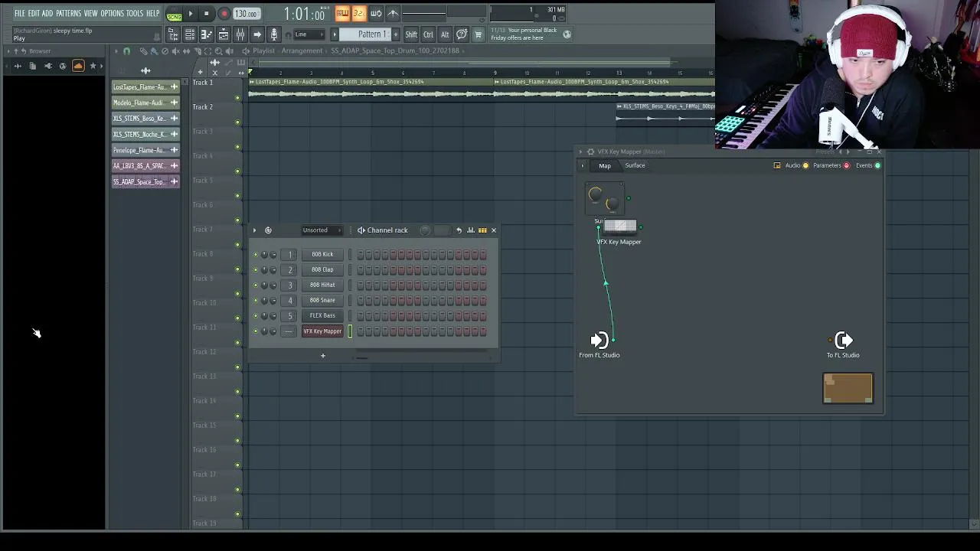The width and height of the screenshot is (980, 551).
Task: Open the FILE menu
Action: [x=20, y=14]
